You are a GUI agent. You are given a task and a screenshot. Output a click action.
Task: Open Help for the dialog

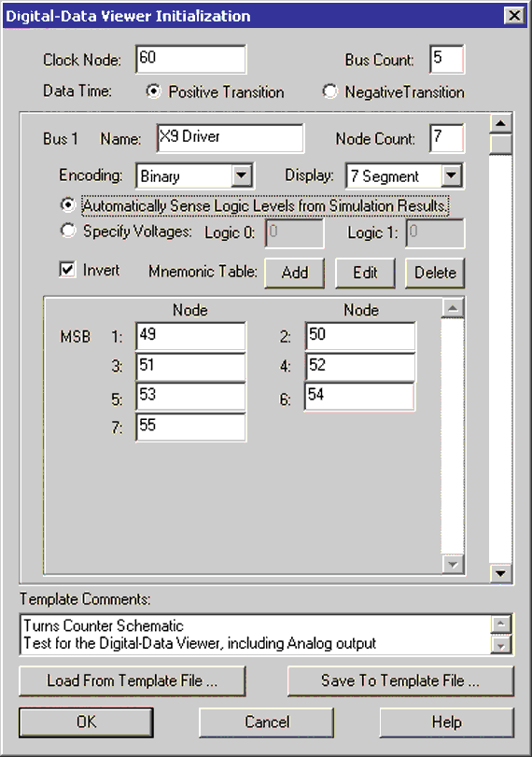446,722
